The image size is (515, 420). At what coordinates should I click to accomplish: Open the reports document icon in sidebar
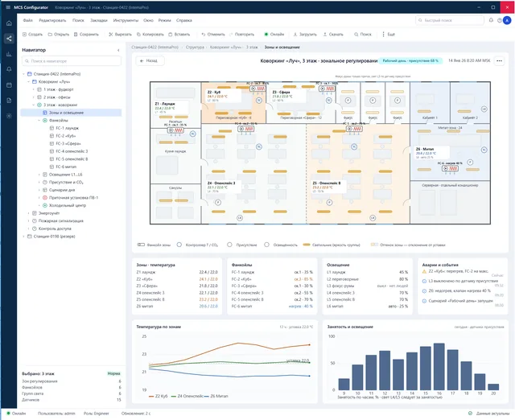pos(9,101)
